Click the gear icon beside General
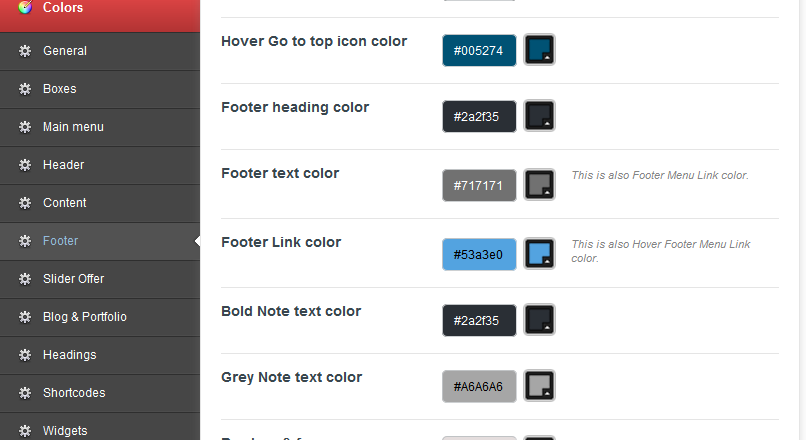Screen dimensions: 806x440 pos(25,51)
